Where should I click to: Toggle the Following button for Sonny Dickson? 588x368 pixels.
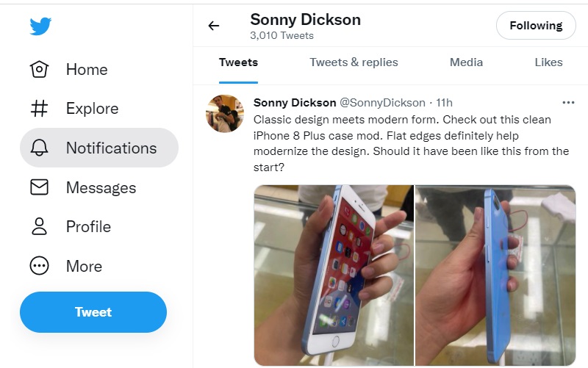click(x=536, y=26)
